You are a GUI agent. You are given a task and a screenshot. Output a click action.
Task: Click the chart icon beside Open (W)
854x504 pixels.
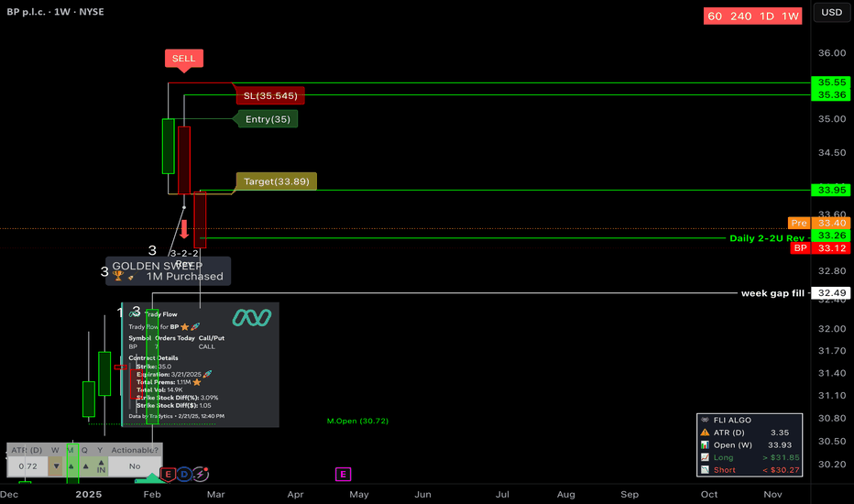705,445
